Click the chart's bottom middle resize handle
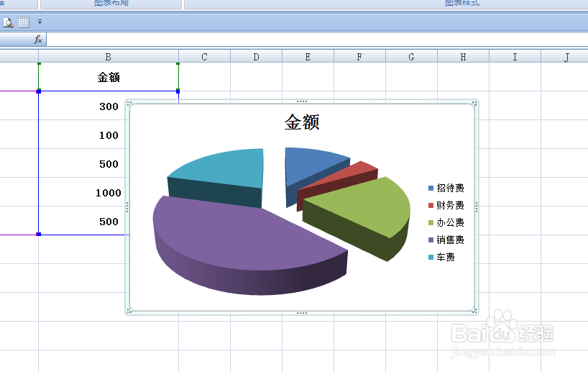 (x=302, y=313)
